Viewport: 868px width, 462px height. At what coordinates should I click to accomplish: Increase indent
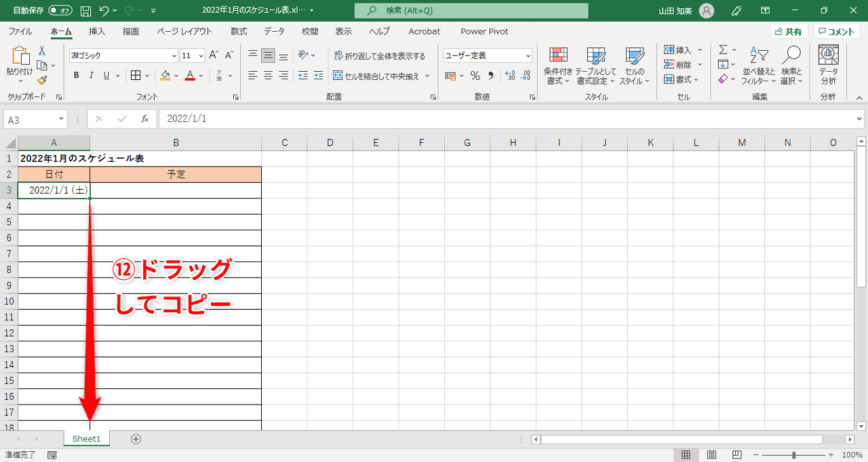coord(318,75)
